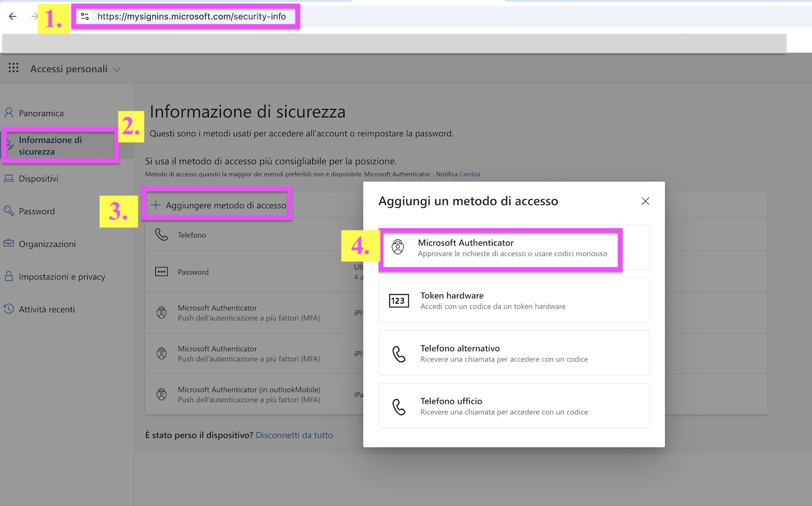Click the Panoramica person icon
This screenshot has height=506, width=812.
pos(9,113)
